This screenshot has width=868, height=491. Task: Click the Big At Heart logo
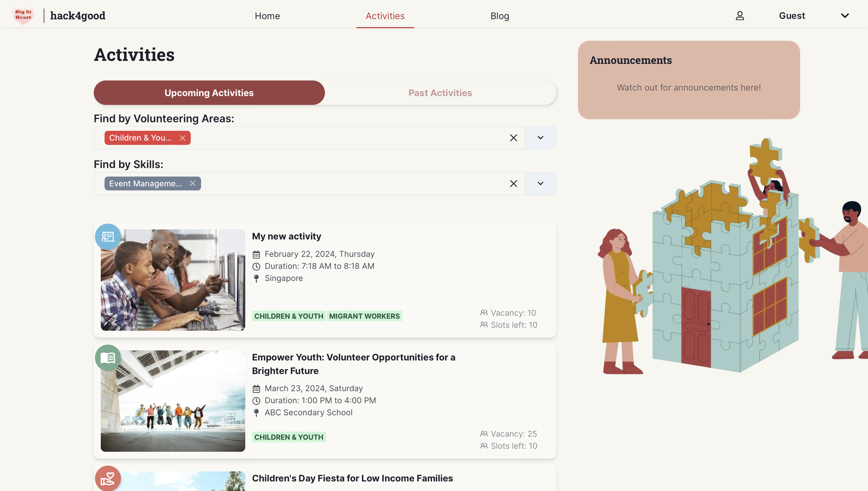pos(23,16)
